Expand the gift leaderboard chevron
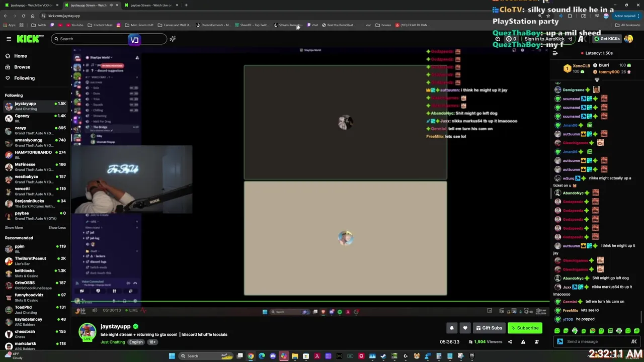This screenshot has width=644, height=362. [597, 79]
